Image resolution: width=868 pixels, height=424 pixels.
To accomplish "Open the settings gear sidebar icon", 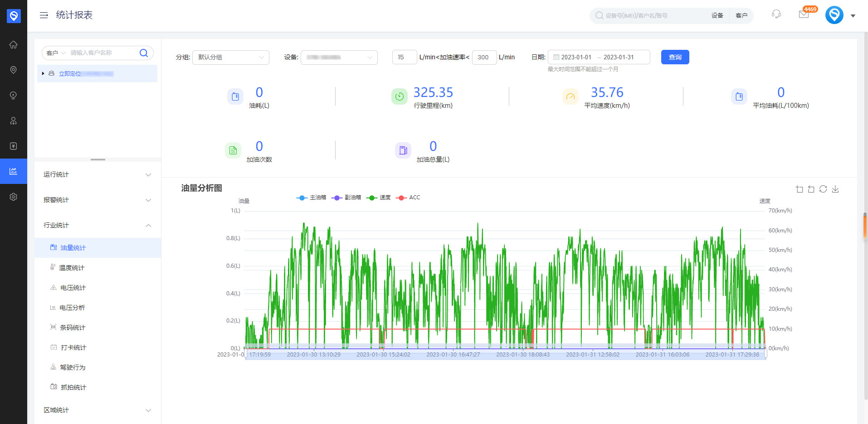I will click(x=14, y=197).
